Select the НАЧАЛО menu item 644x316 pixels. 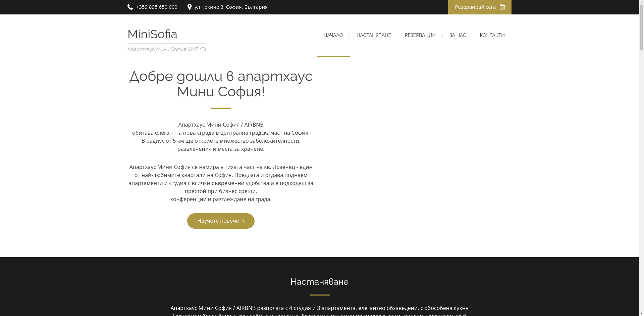click(333, 35)
